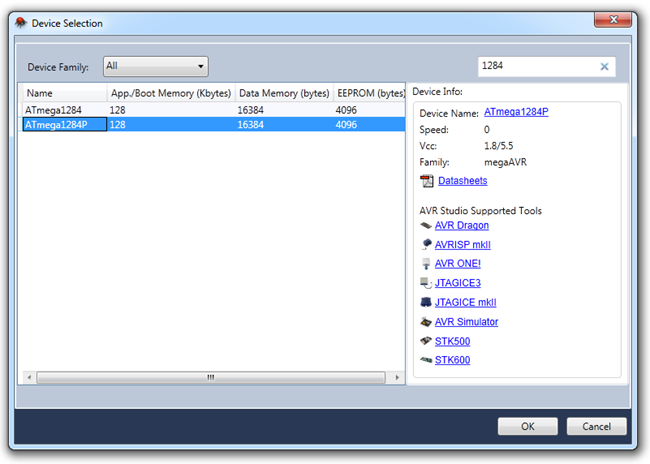Click the AVR ONE! tool icon
Screen dimensions: 650x464
click(x=426, y=264)
